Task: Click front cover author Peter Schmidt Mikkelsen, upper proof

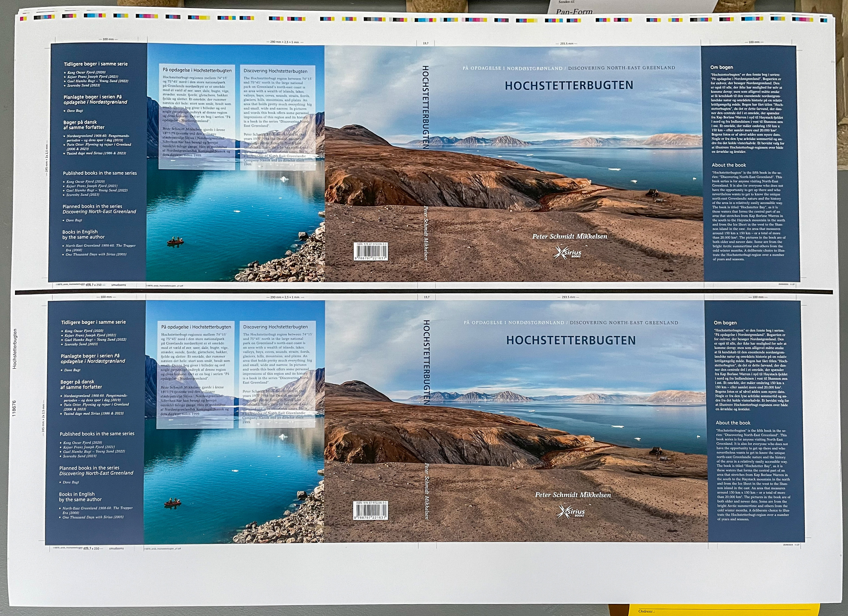Action: [x=569, y=236]
